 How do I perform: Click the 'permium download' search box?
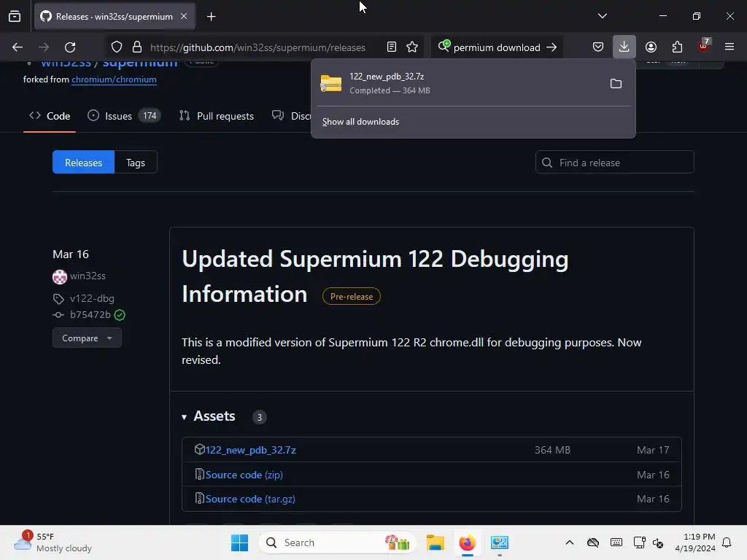tap(496, 47)
